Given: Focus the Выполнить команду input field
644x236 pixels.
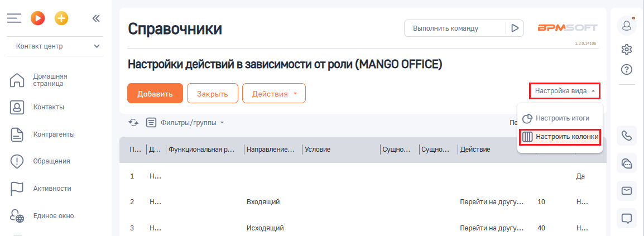Looking at the screenshot, I should click(x=455, y=28).
